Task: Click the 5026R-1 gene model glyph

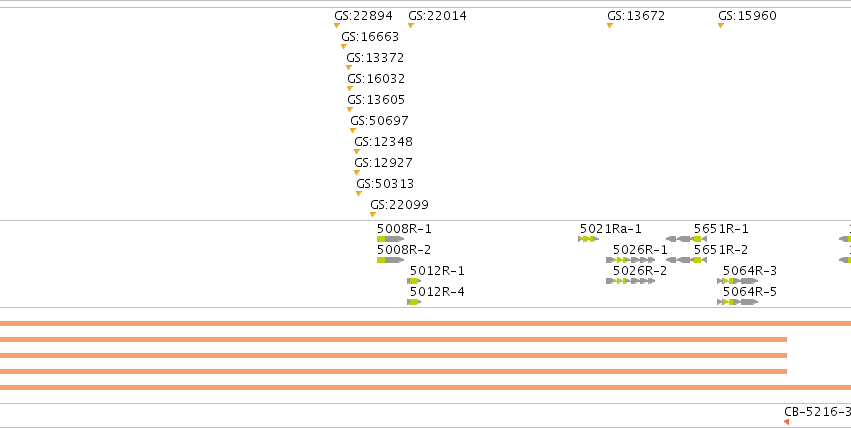Action: pos(631,260)
